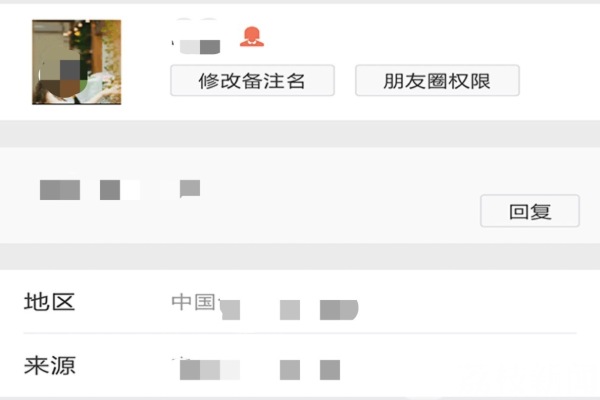
Task: Click the middle blurred block in the 来源 row
Action: pos(290,370)
